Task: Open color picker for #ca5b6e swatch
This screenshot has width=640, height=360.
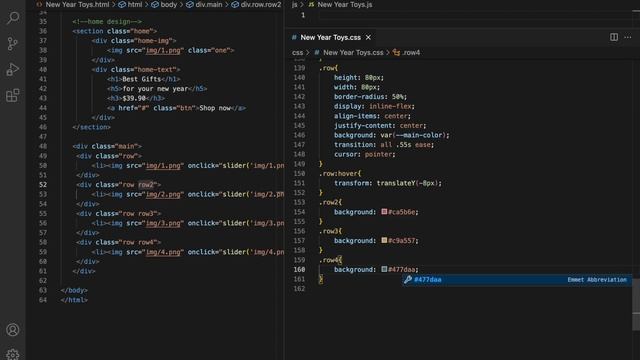Action: pos(384,212)
